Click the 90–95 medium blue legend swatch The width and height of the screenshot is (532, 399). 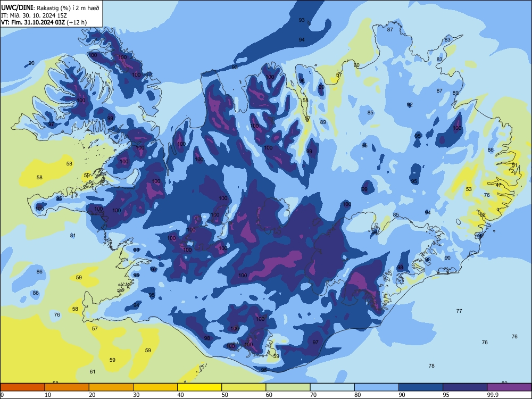[421, 387]
